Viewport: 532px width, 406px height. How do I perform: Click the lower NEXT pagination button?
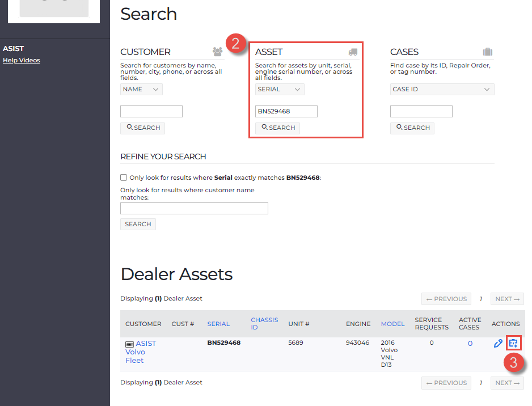507,383
